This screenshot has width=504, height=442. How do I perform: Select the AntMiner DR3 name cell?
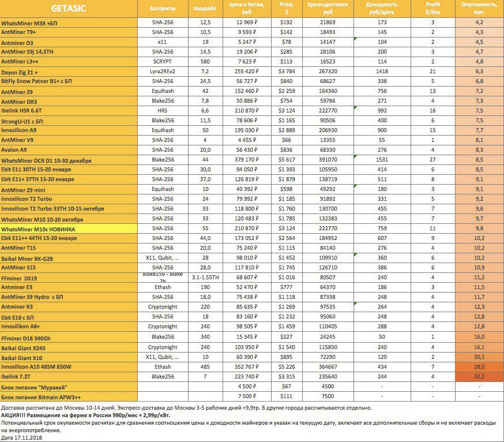tap(69, 102)
